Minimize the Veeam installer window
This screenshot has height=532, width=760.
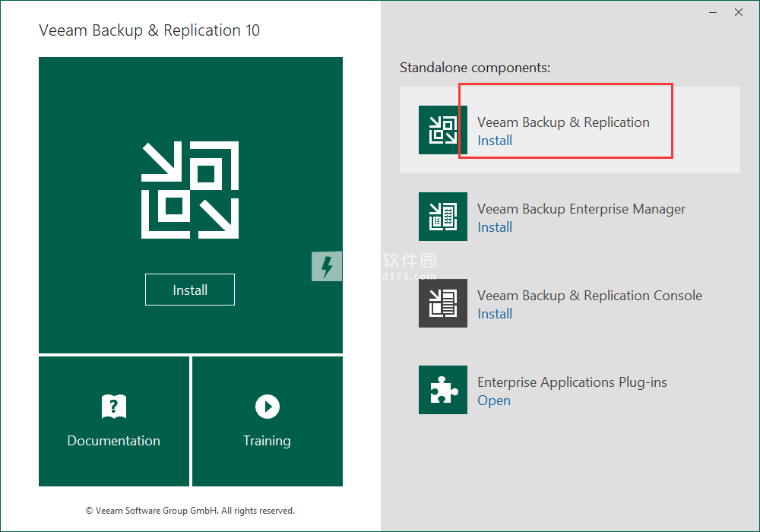click(x=713, y=13)
